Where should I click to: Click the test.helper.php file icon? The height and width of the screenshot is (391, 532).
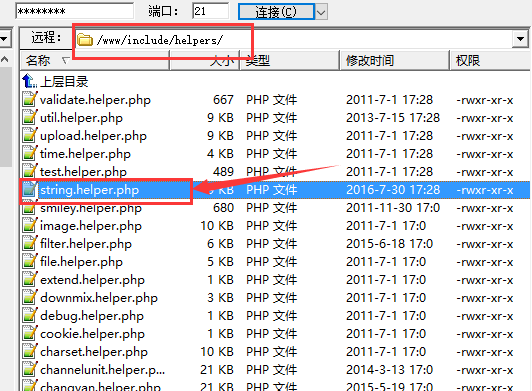point(30,171)
